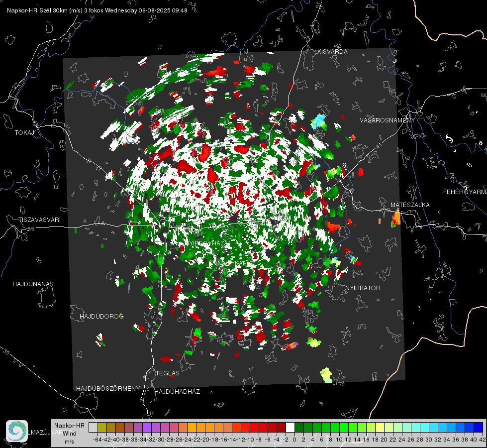Image resolution: width=487 pixels, height=448 pixels.
Task: Click the radar title text at top
Action: tap(97, 10)
